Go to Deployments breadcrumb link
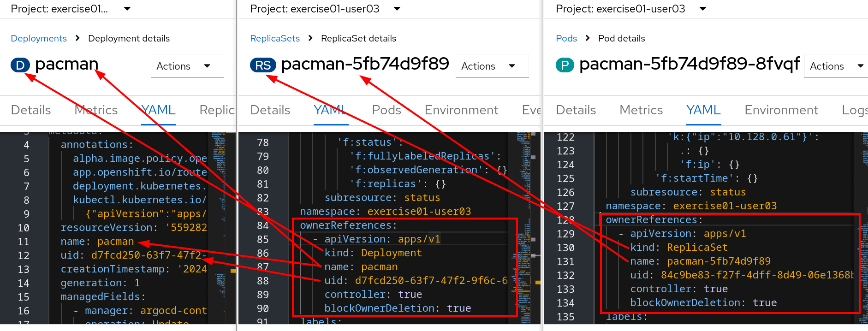The width and height of the screenshot is (868, 331). pyautogui.click(x=39, y=38)
